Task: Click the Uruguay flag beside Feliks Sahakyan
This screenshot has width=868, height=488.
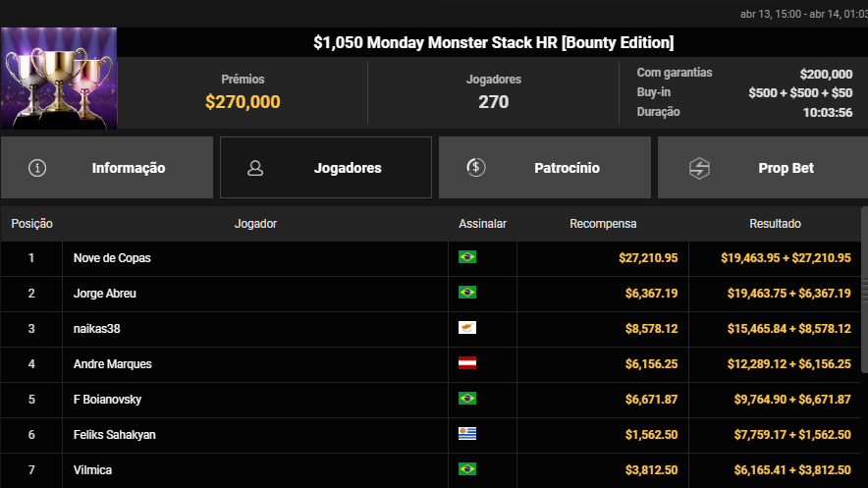Action: pyautogui.click(x=467, y=434)
